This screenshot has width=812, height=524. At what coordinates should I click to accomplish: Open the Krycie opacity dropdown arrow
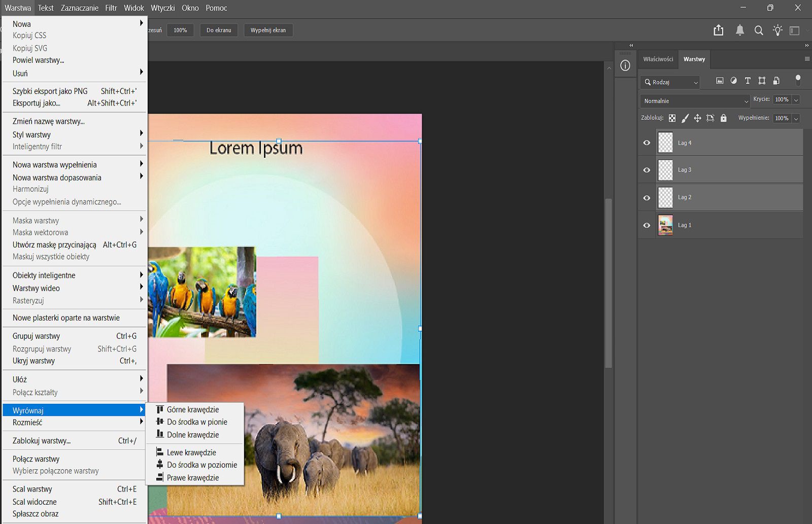(x=796, y=100)
